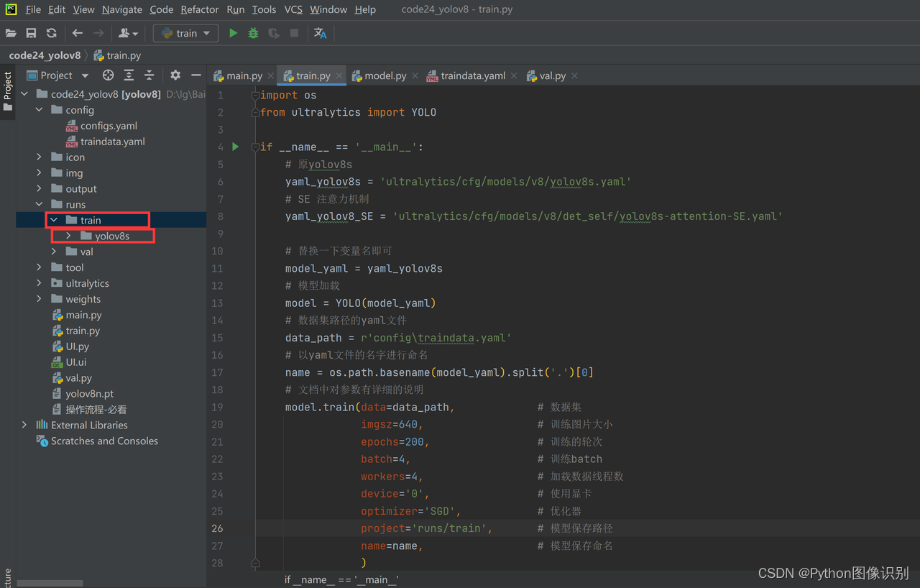Viewport: 920px width, 588px height.
Task: Click the Collapse All icon in Project panel
Action: pyautogui.click(x=149, y=75)
